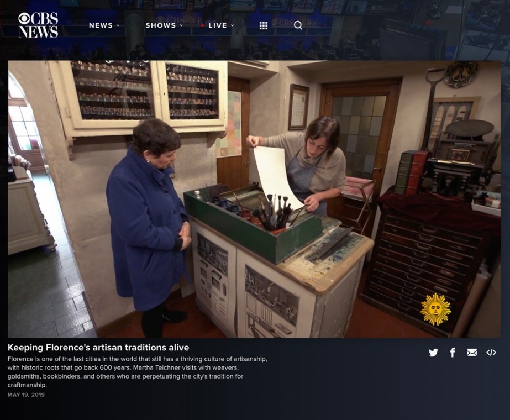The height and width of the screenshot is (420, 510).
Task: Click the May 19, 2019 date
Action: (26, 395)
